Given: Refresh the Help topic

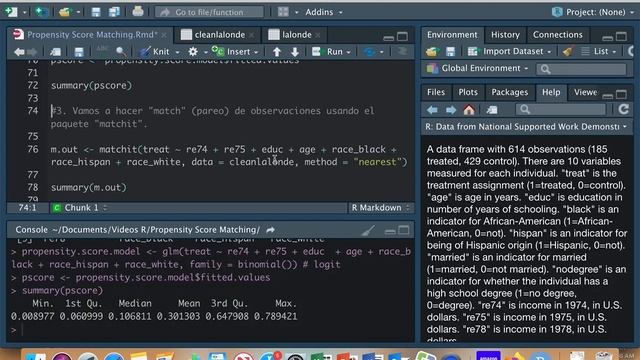Looking at the screenshot, I should [623, 109].
